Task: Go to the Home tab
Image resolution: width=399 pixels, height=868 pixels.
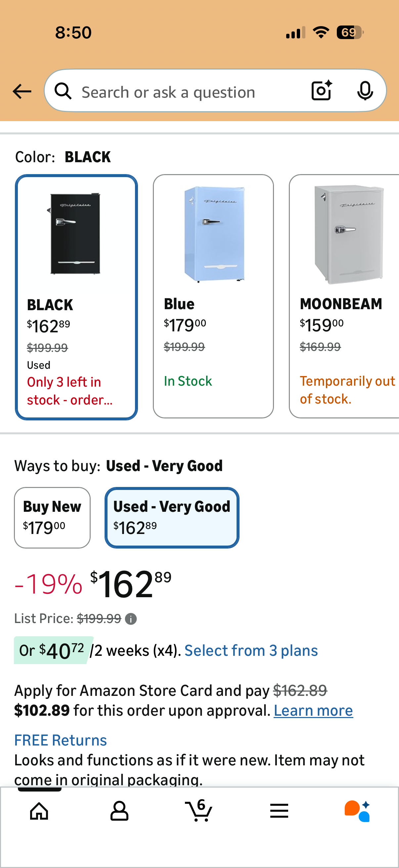Action: 39,811
